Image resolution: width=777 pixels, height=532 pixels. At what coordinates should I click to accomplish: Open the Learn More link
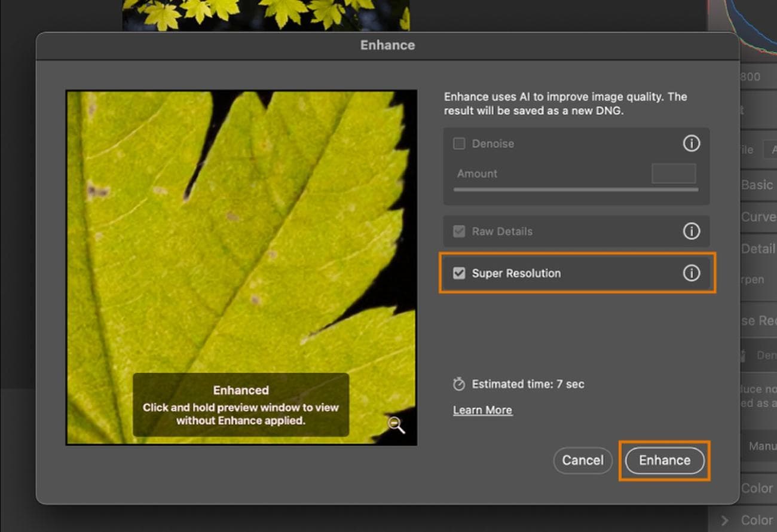[482, 409]
